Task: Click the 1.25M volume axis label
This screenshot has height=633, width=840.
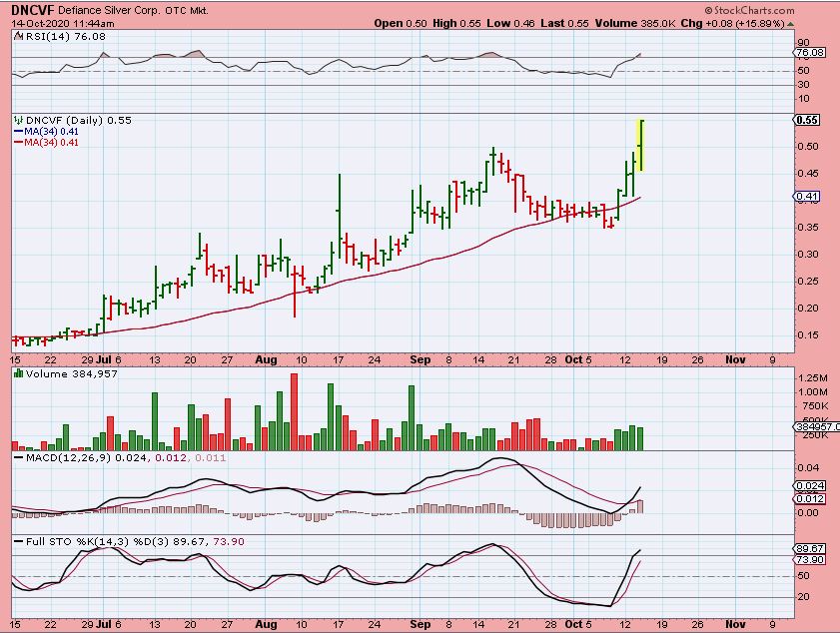Action: (812, 378)
